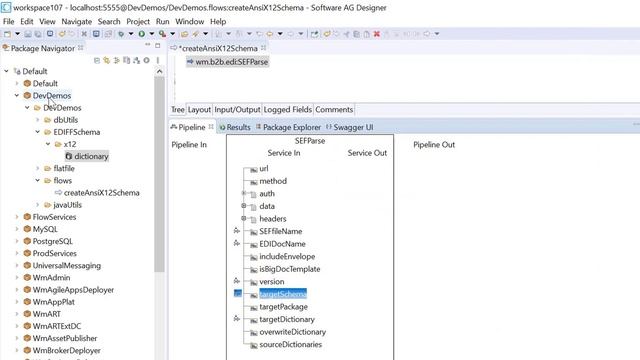Click the open folder toolbar icon
The width and height of the screenshot is (640, 360).
tap(184, 34)
